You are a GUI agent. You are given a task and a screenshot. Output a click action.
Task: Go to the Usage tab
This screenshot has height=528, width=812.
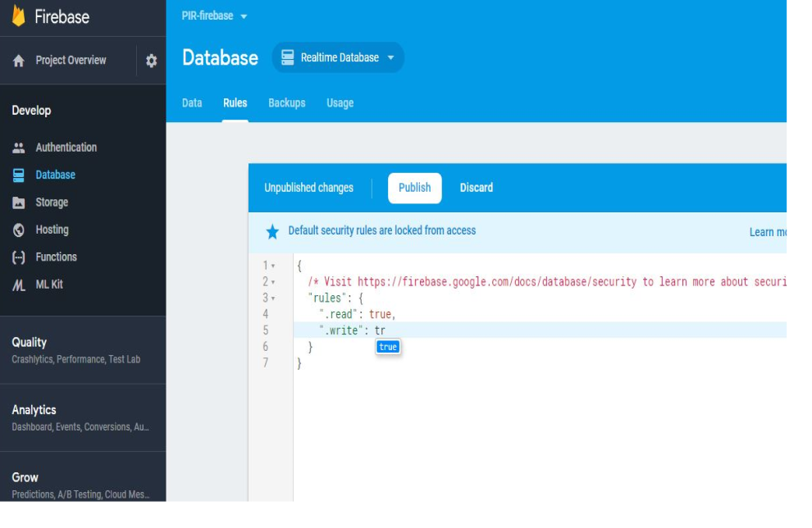click(340, 103)
